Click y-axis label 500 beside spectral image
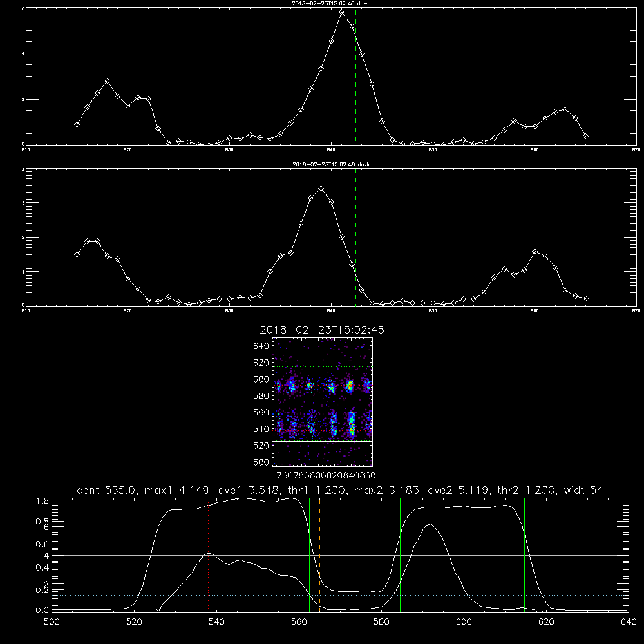 (261, 462)
